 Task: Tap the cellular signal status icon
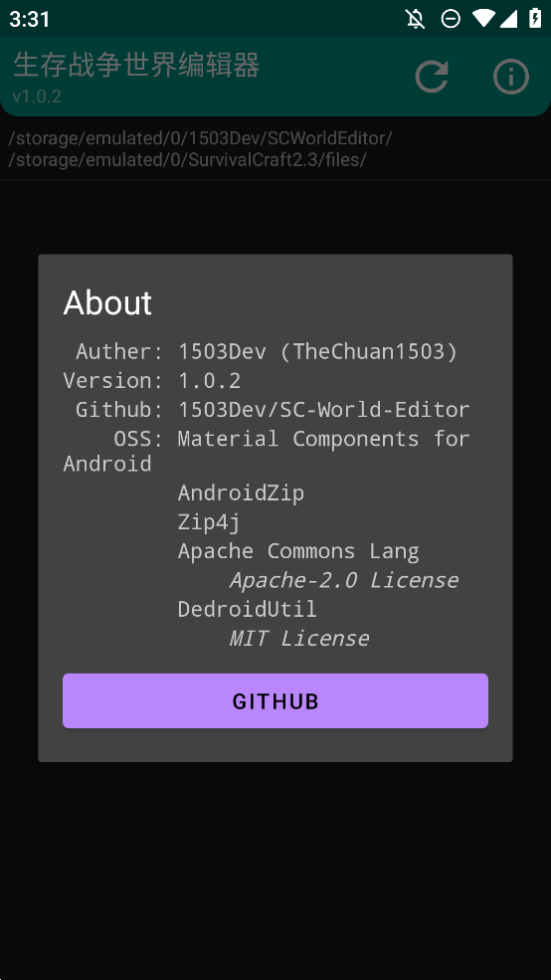508,19
